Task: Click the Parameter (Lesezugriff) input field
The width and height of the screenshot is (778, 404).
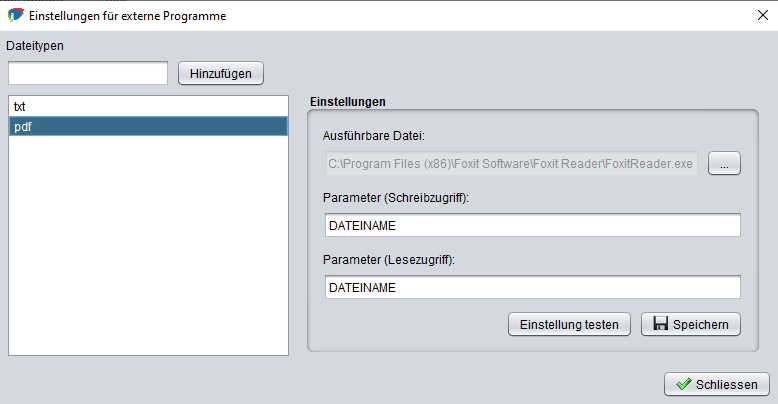Action: [x=532, y=287]
